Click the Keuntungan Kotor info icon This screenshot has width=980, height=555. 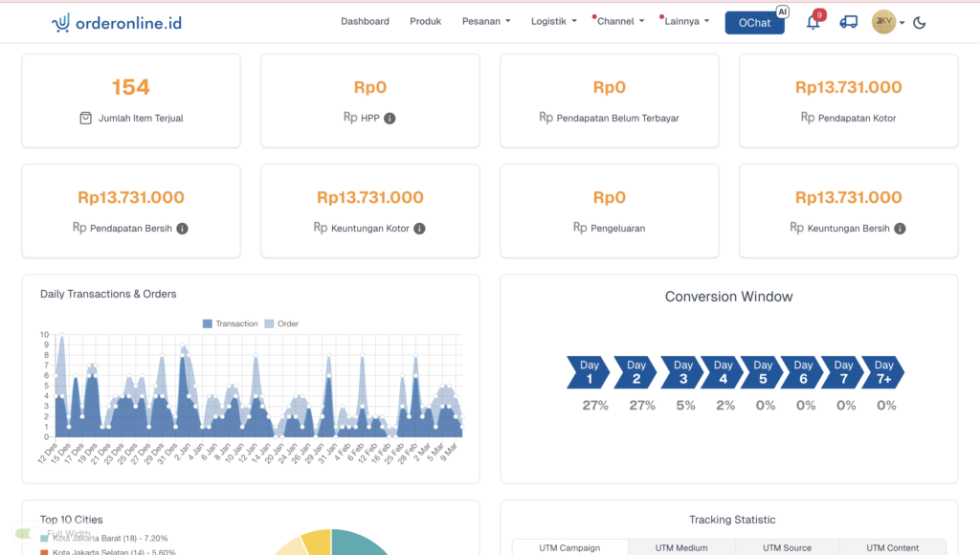(x=419, y=229)
